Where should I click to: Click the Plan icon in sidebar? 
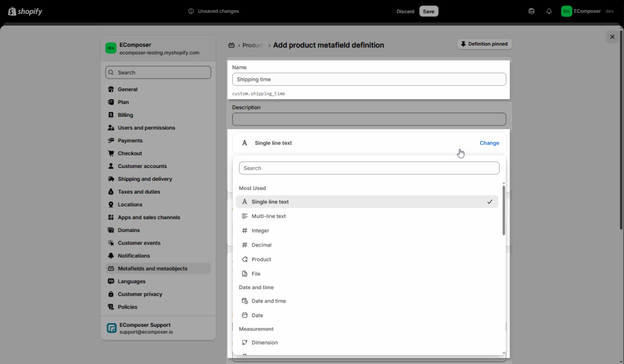point(111,102)
